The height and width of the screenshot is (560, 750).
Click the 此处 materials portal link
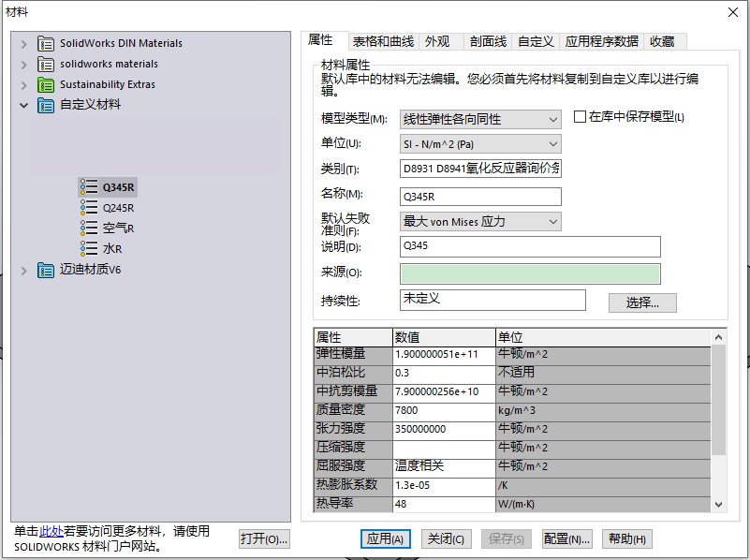point(51,531)
